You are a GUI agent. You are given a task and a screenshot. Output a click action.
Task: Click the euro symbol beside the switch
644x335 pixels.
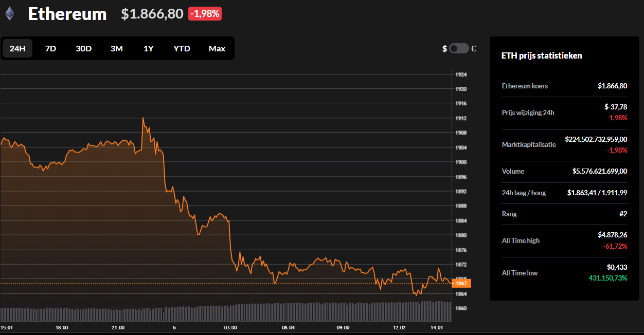point(473,48)
